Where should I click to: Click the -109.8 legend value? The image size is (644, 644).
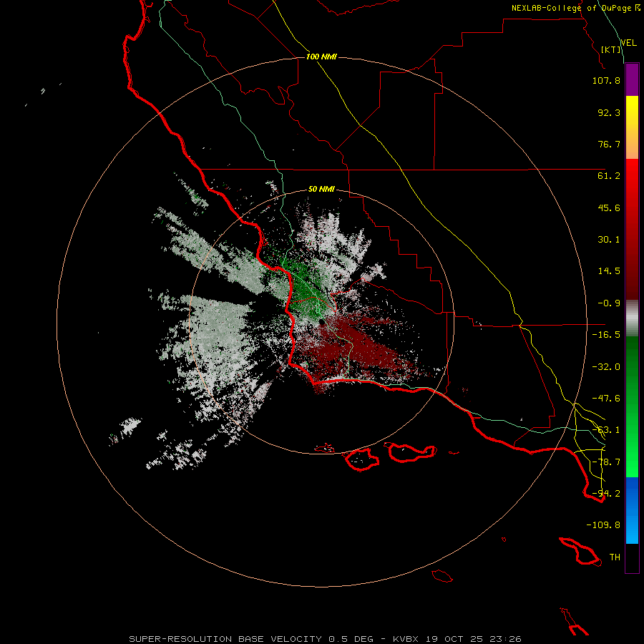tap(603, 525)
